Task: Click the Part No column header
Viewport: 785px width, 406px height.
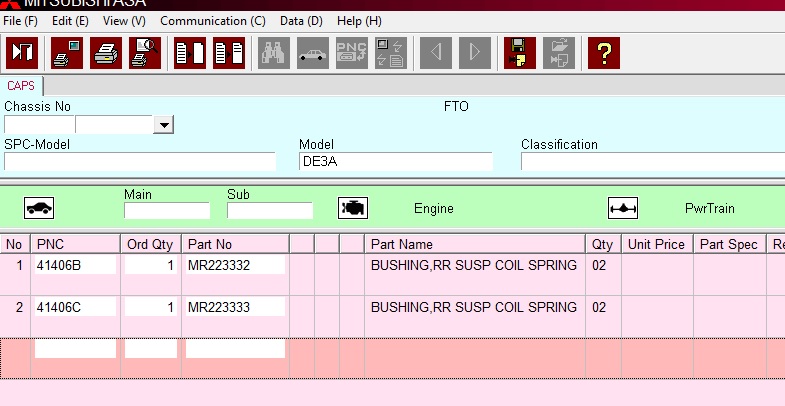Action: point(235,244)
